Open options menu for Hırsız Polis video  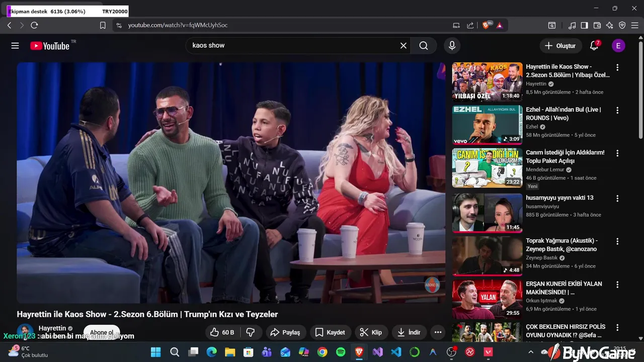pos(617,327)
